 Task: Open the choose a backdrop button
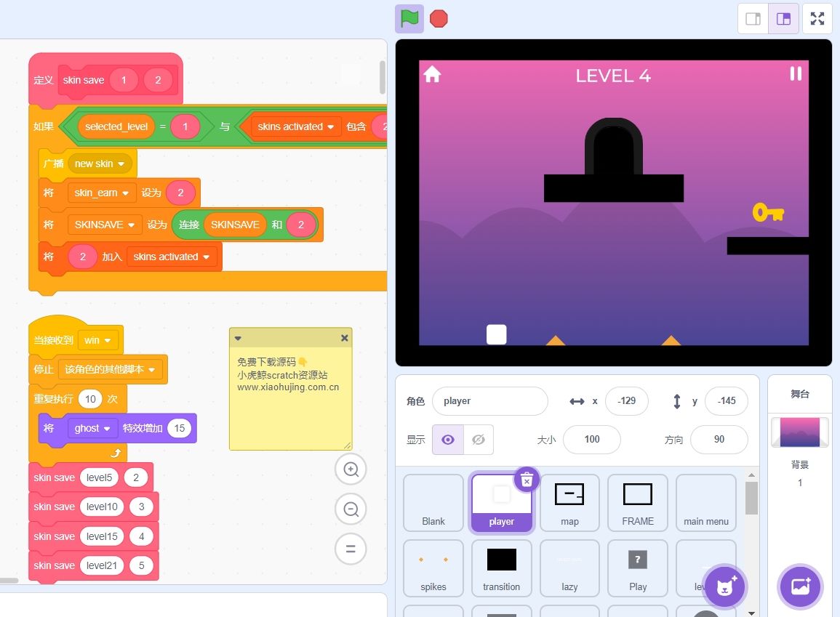[x=800, y=586]
